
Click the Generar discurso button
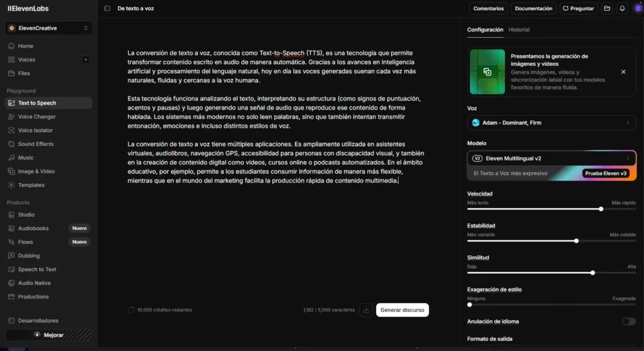[402, 310]
